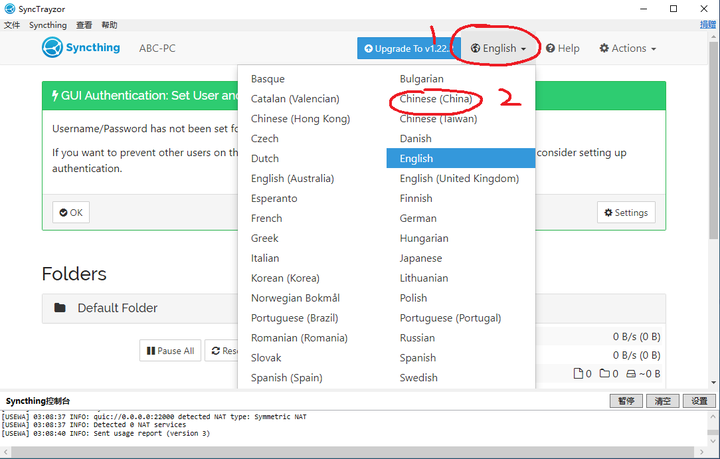Select Finnish language
The height and width of the screenshot is (459, 720).
416,198
